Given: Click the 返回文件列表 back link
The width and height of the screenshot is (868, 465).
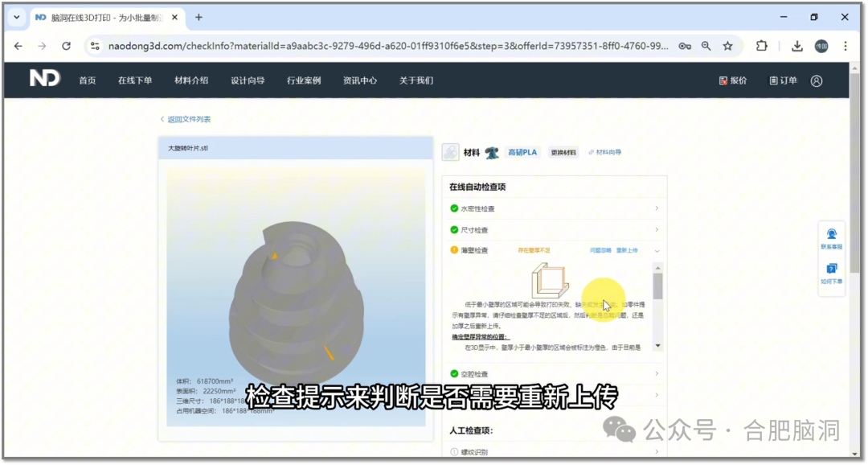Looking at the screenshot, I should tap(188, 119).
